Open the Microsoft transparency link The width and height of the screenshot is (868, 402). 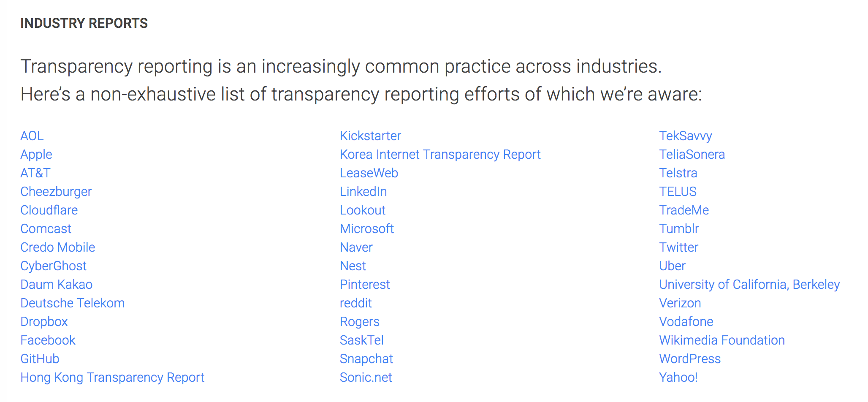(x=366, y=229)
